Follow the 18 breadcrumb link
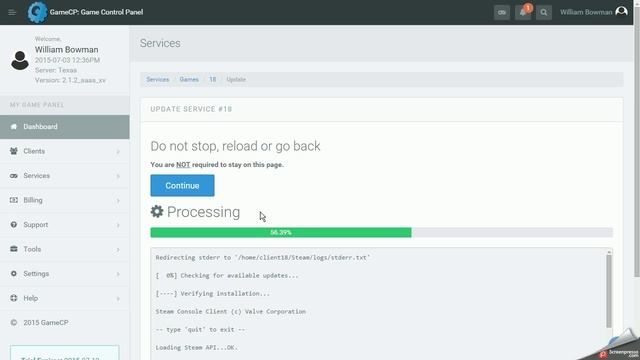 click(x=212, y=79)
